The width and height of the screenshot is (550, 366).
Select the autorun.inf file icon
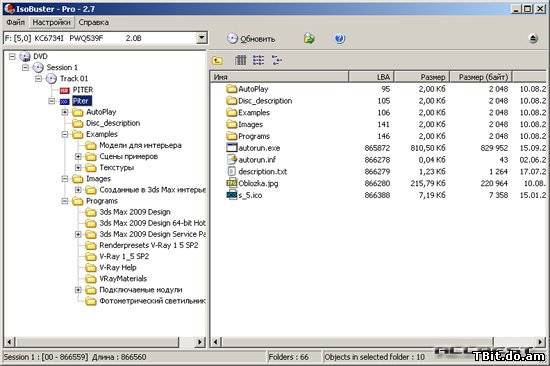click(232, 160)
